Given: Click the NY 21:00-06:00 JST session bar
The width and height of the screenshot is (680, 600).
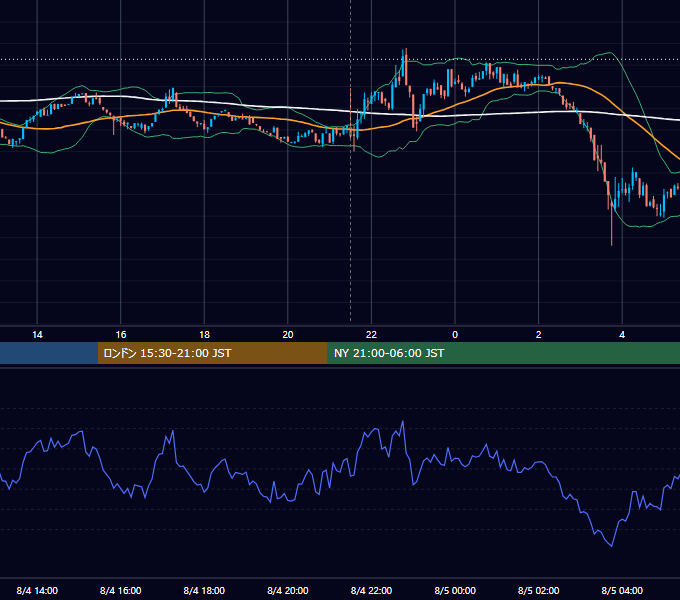Looking at the screenshot, I should tap(503, 353).
